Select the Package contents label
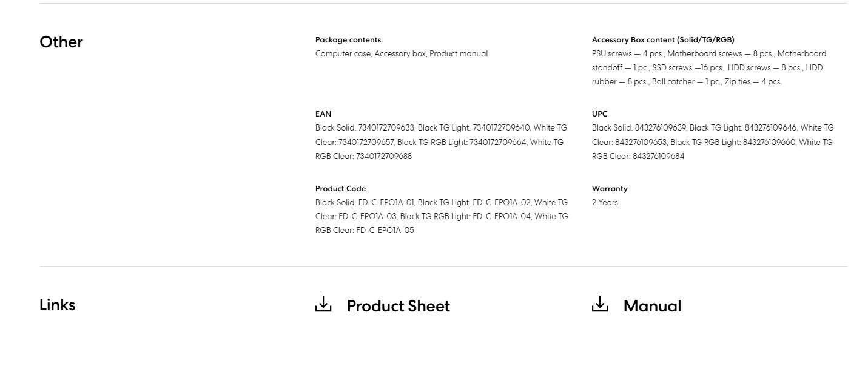The image size is (868, 380). pos(348,40)
